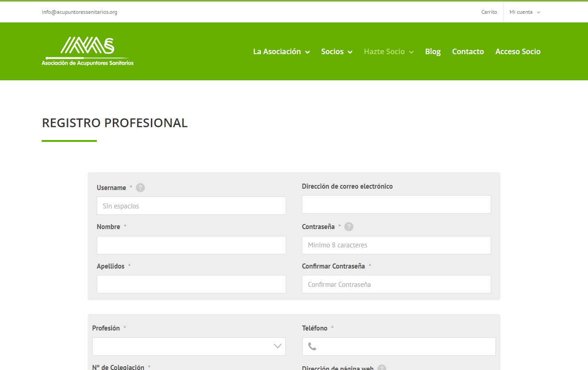The height and width of the screenshot is (370, 588).
Task: Expand the Socios menu dropdown
Action: click(337, 51)
